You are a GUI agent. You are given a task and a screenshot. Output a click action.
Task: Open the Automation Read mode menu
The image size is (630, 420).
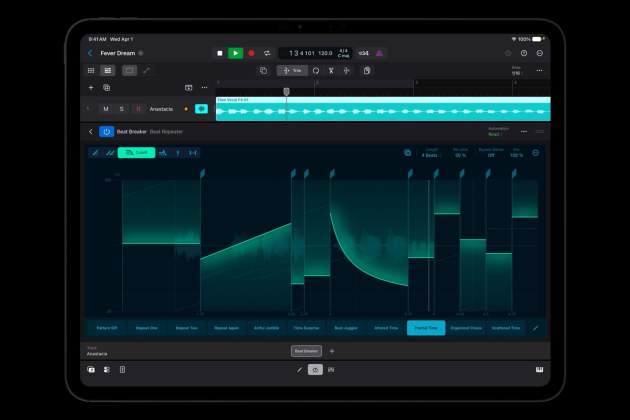click(x=499, y=132)
